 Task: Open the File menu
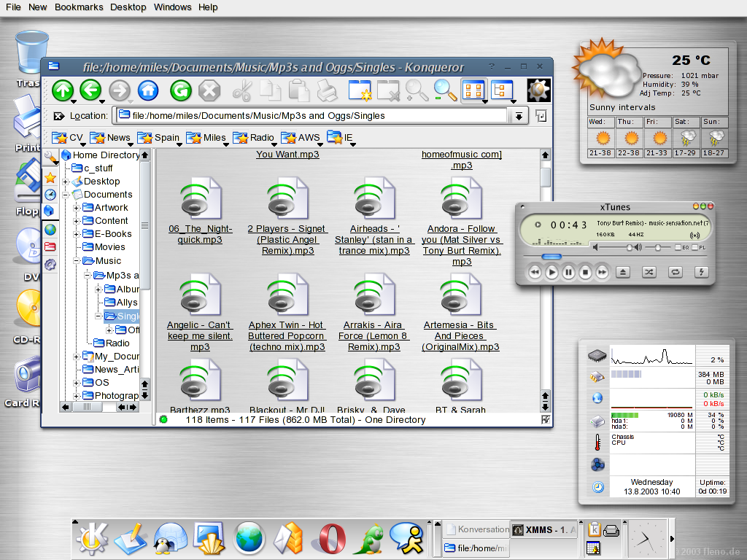[x=13, y=7]
